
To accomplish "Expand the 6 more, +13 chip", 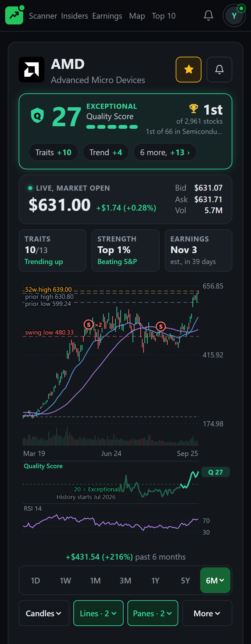I will point(165,152).
